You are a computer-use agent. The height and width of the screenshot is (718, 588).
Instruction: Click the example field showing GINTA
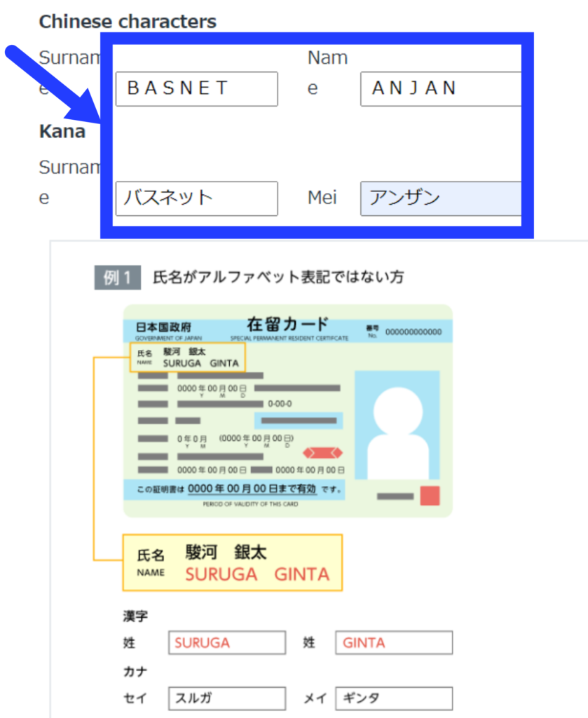tap(394, 642)
